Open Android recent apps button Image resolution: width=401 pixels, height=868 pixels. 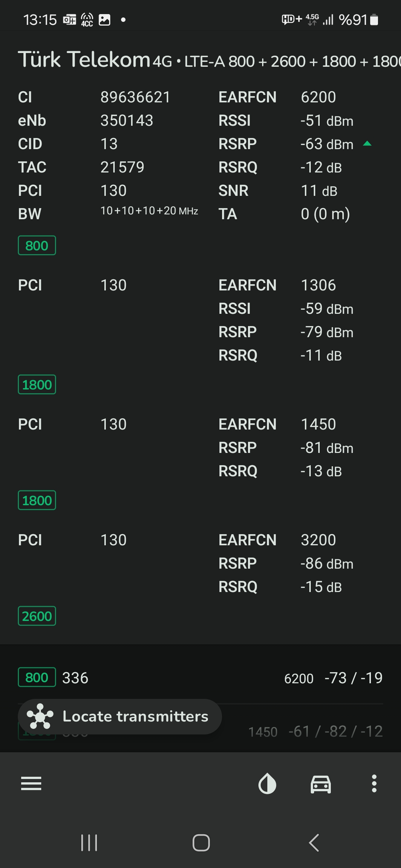(89, 843)
